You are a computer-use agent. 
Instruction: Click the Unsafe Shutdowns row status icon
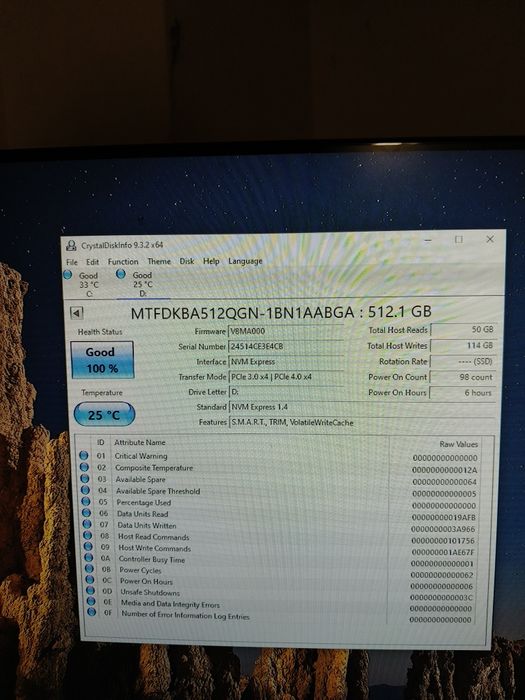point(91,591)
